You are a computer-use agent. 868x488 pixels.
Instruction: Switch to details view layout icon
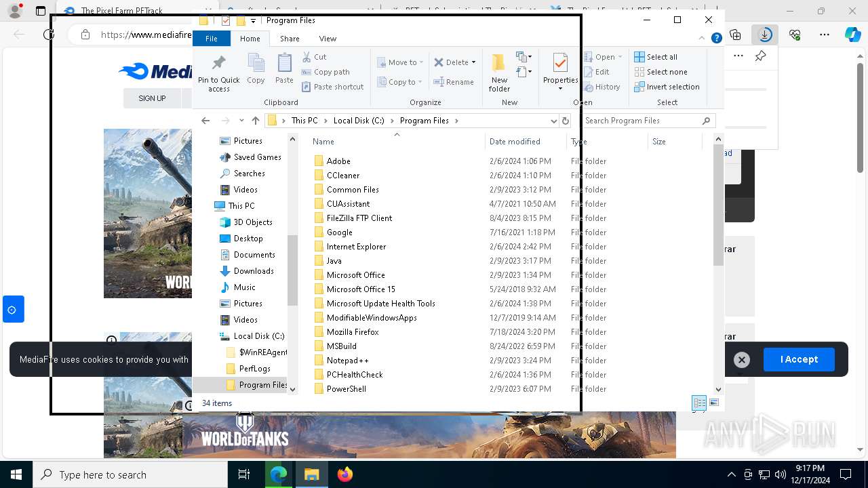699,403
